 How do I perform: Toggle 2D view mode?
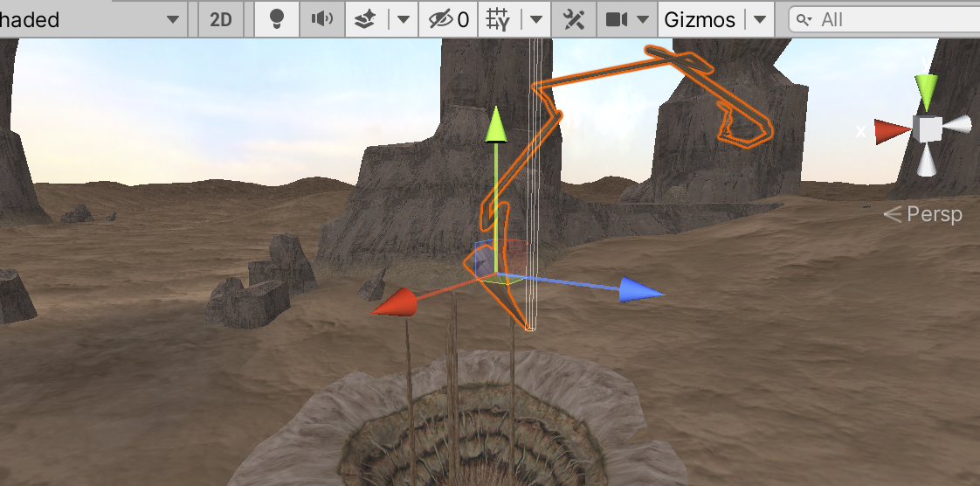tap(221, 19)
